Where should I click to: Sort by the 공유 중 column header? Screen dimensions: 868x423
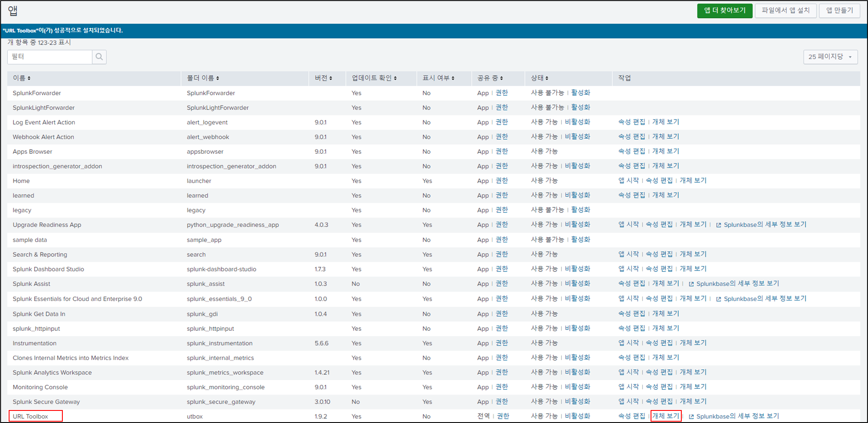[x=490, y=78]
